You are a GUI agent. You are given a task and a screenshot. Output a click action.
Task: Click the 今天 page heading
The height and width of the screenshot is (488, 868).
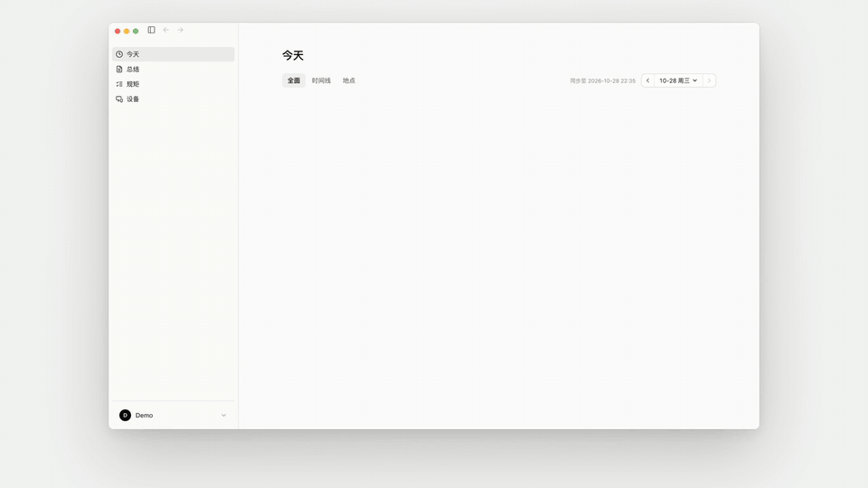293,55
